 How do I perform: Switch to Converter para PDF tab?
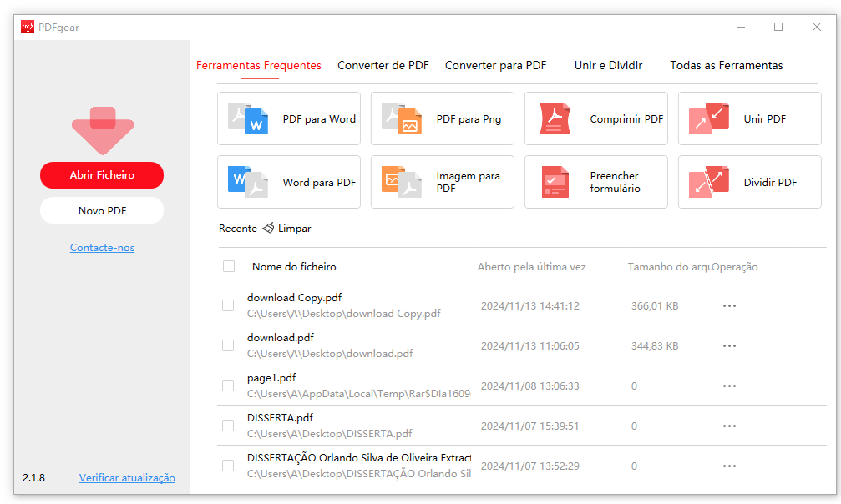[495, 65]
